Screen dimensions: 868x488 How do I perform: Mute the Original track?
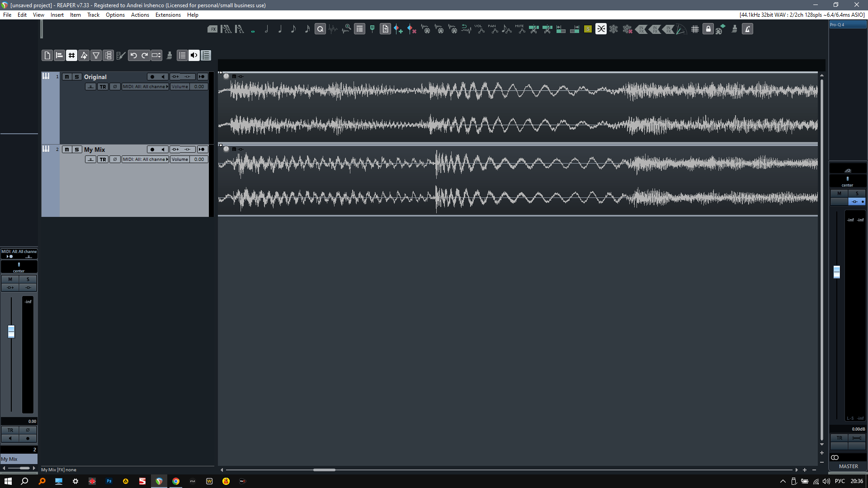pos(67,77)
